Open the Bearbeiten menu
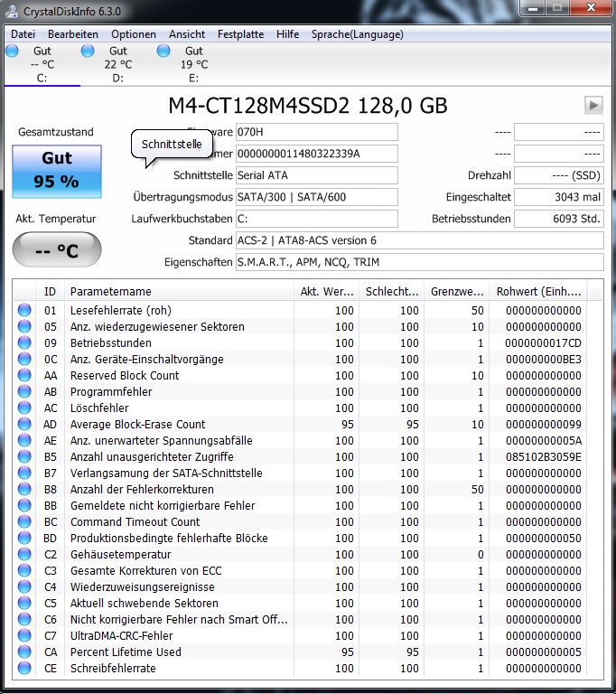Image resolution: width=616 pixels, height=694 pixels. pos(73,34)
